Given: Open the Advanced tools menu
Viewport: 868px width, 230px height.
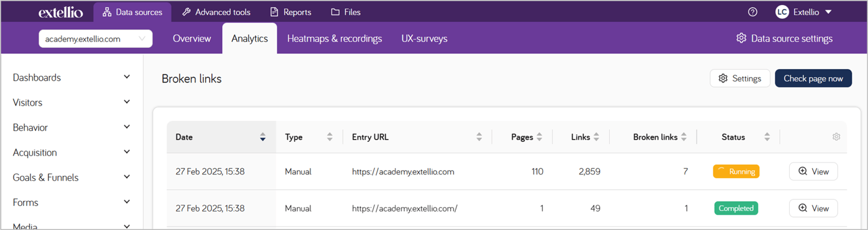Looking at the screenshot, I should pyautogui.click(x=216, y=12).
